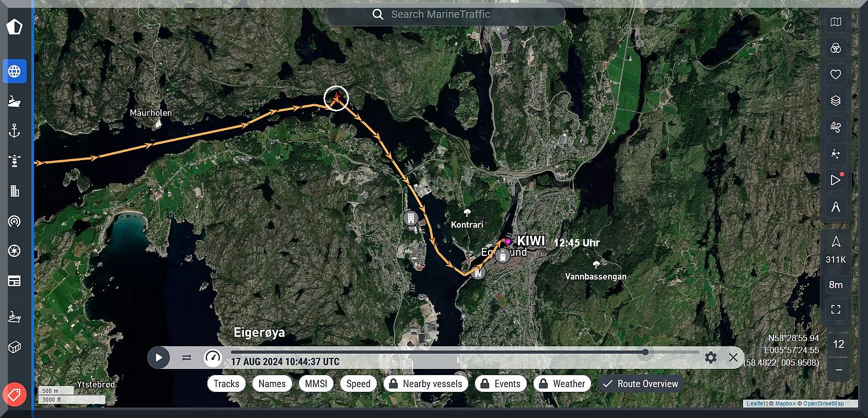This screenshot has width=868, height=418.
Task: Open the Ports anchor icon in sidebar
Action: coord(15,131)
